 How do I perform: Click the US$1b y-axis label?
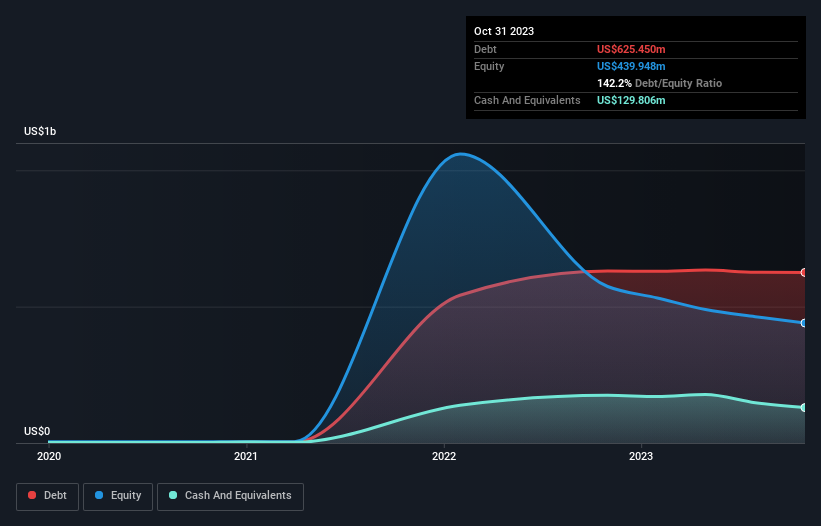(x=40, y=131)
